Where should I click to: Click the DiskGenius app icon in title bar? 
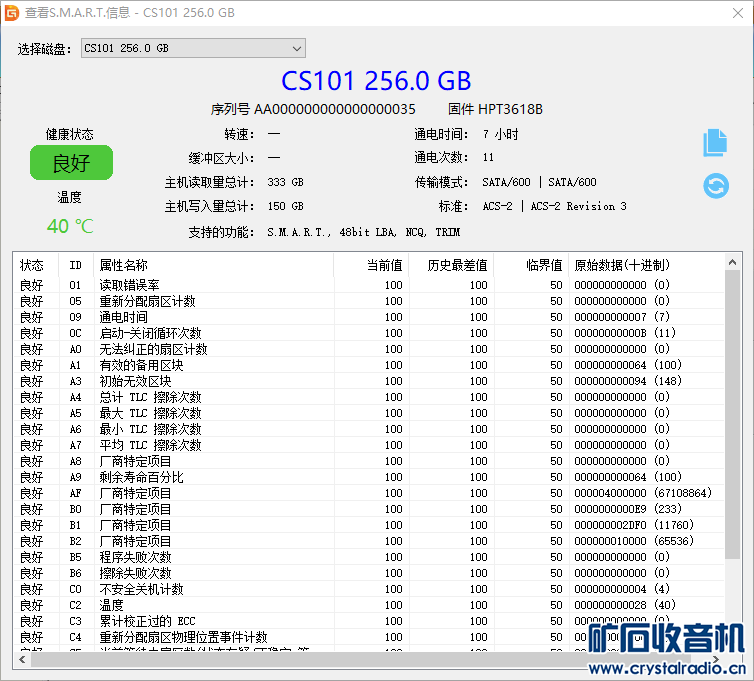tap(11, 13)
